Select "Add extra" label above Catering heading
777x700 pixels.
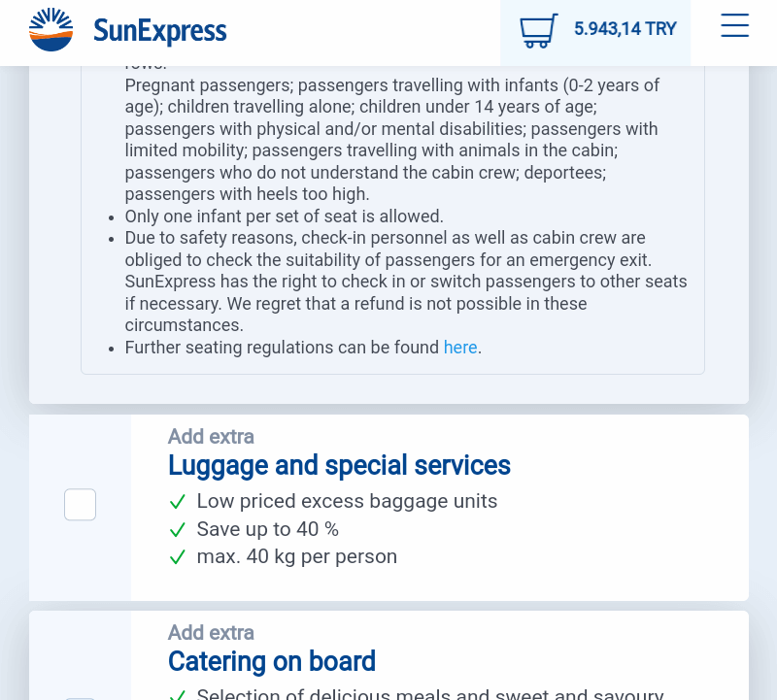pyautogui.click(x=211, y=633)
